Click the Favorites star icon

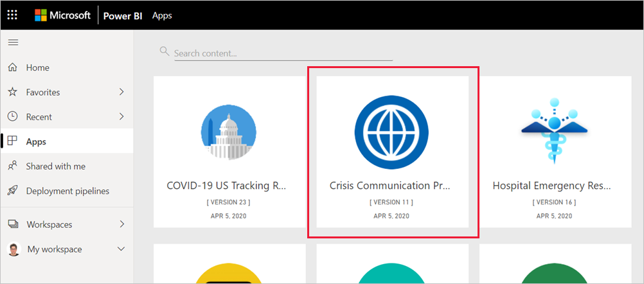(x=13, y=92)
